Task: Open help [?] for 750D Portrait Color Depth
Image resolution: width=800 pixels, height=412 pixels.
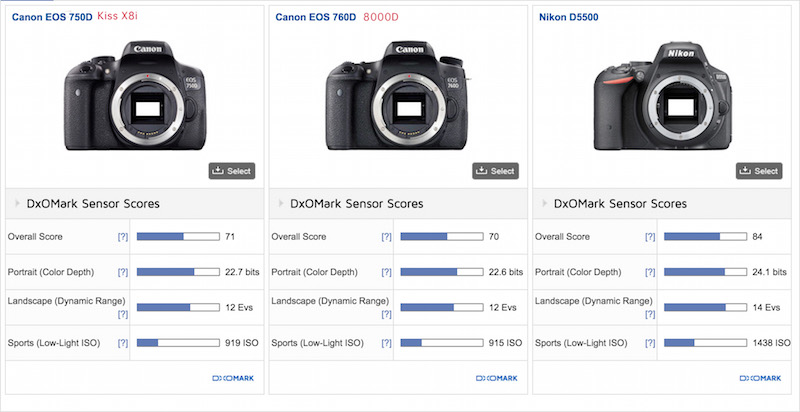Action: 123,272
